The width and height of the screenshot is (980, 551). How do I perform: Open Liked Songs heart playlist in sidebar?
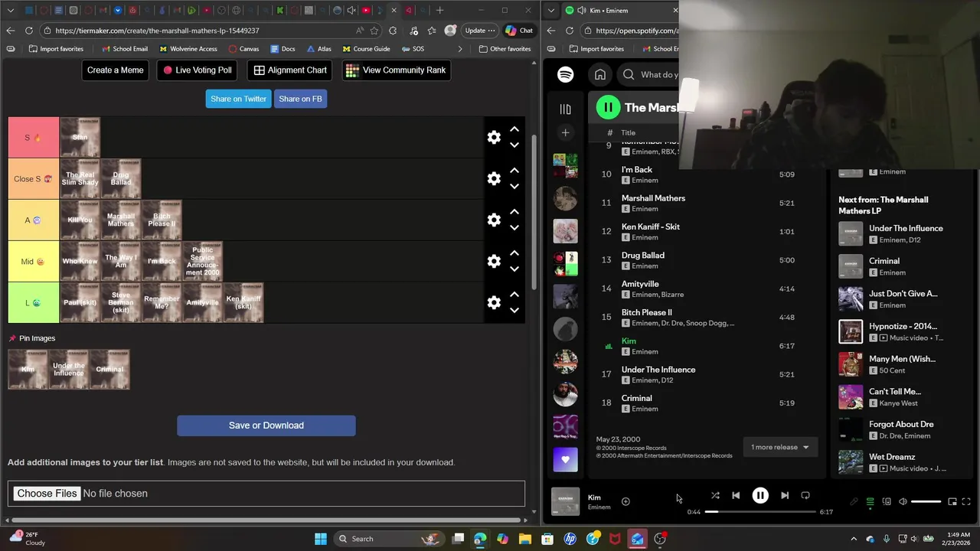(x=565, y=460)
